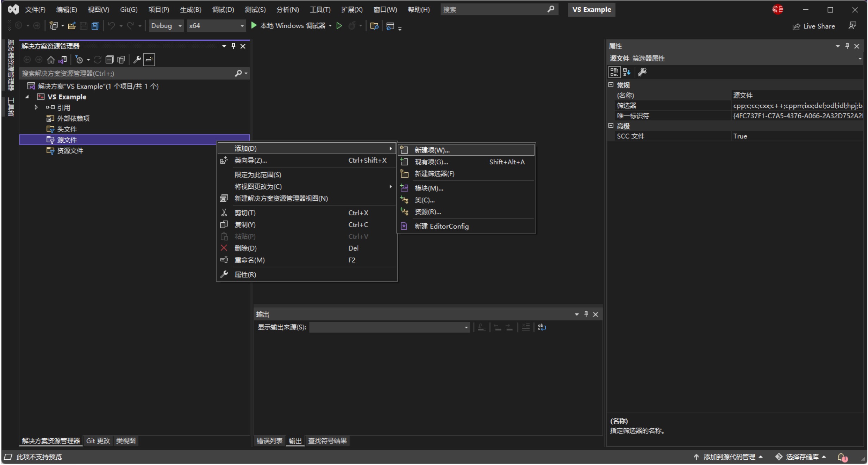This screenshot has width=868, height=465.
Task: Choose 类向导(Z)... from the context menu
Action: pos(307,161)
